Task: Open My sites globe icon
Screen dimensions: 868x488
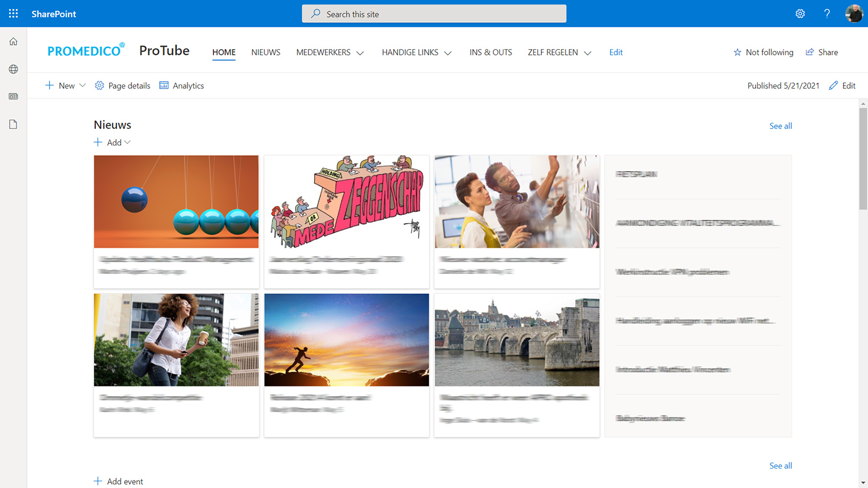Action: 13,69
